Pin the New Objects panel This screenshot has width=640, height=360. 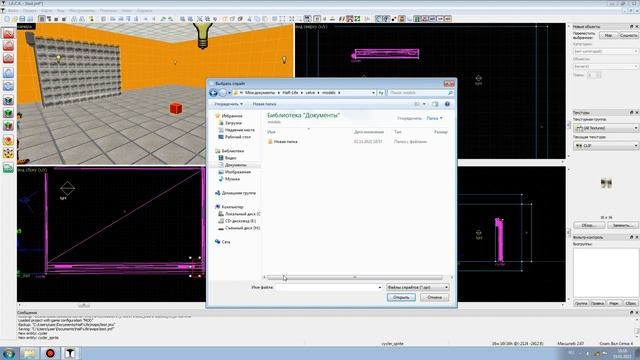[631, 27]
